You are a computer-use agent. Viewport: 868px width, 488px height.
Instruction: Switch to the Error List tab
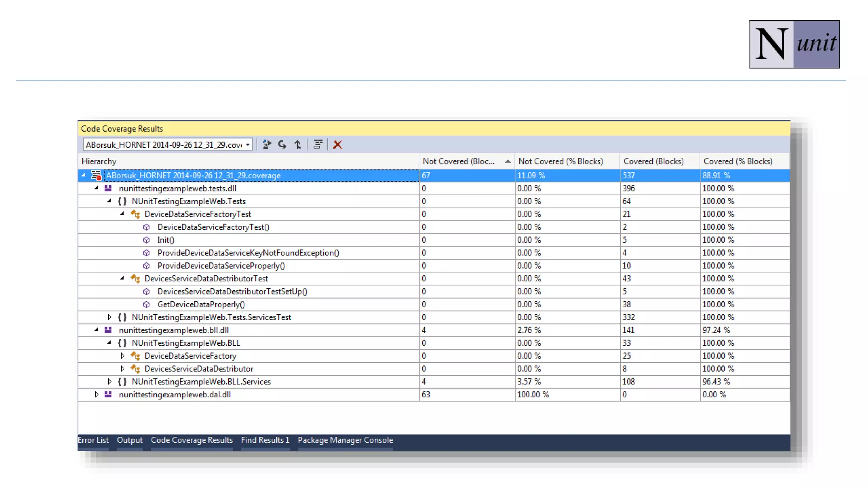[93, 440]
